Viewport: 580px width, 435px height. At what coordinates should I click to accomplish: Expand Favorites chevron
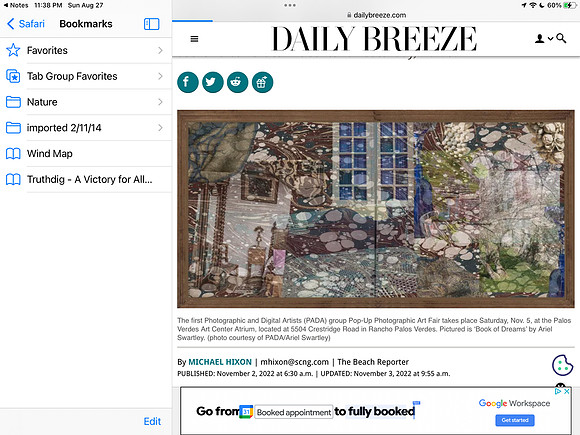coord(160,50)
